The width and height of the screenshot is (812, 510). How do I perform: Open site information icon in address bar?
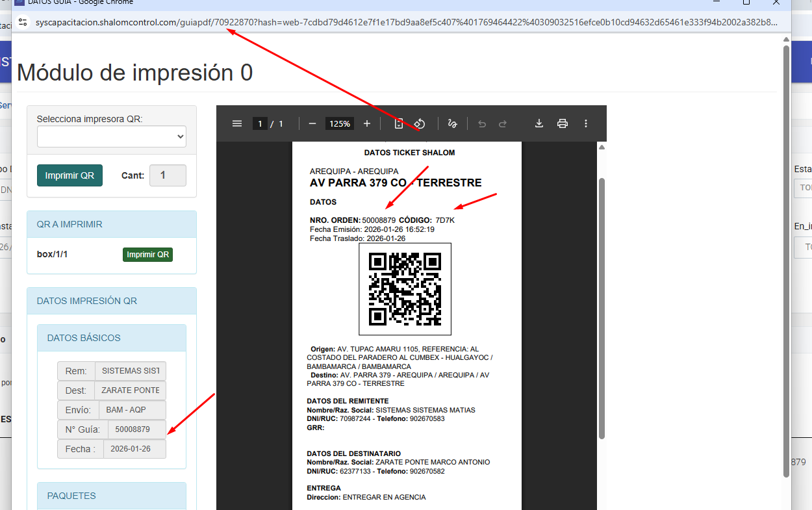click(23, 22)
